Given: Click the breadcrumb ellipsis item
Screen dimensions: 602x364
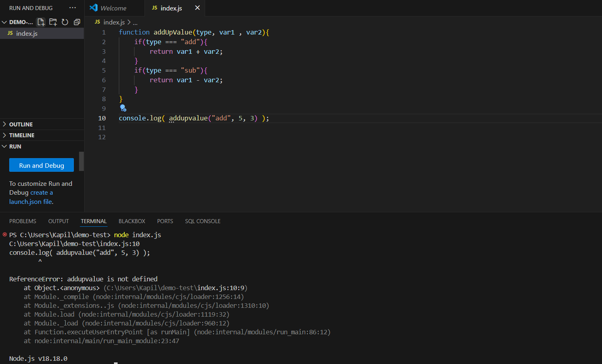Looking at the screenshot, I should 135,22.
